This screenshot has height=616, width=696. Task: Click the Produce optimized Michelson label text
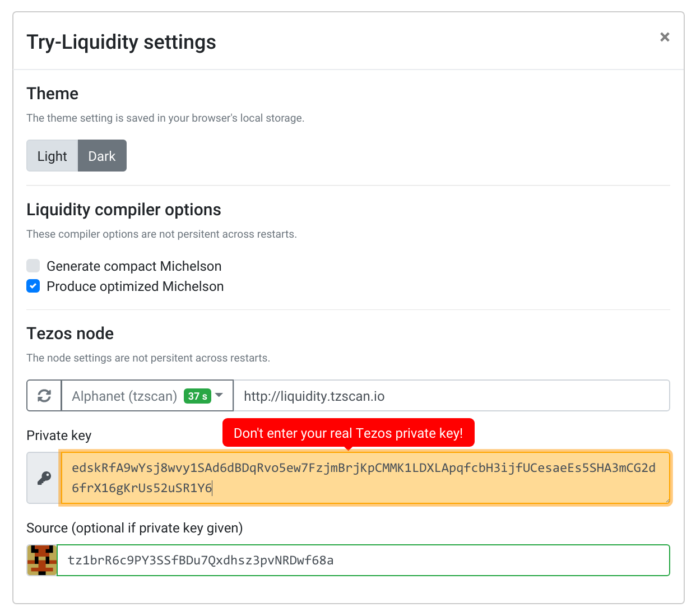point(135,286)
